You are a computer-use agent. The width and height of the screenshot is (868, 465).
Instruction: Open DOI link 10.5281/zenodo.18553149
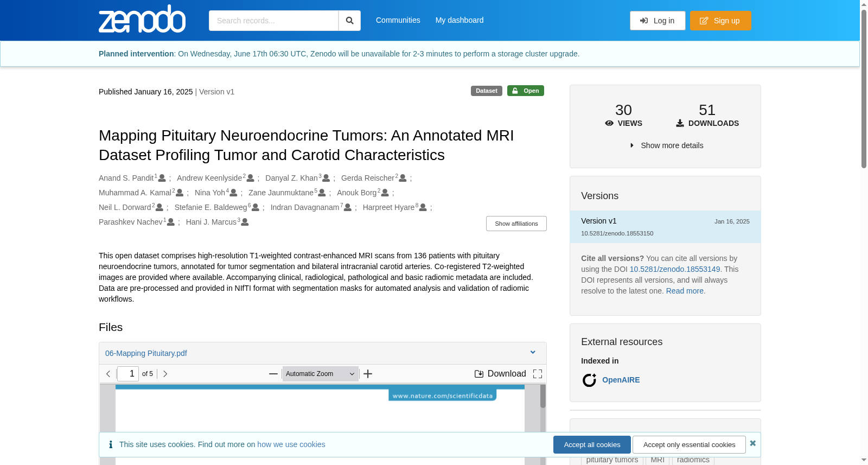coord(675,269)
